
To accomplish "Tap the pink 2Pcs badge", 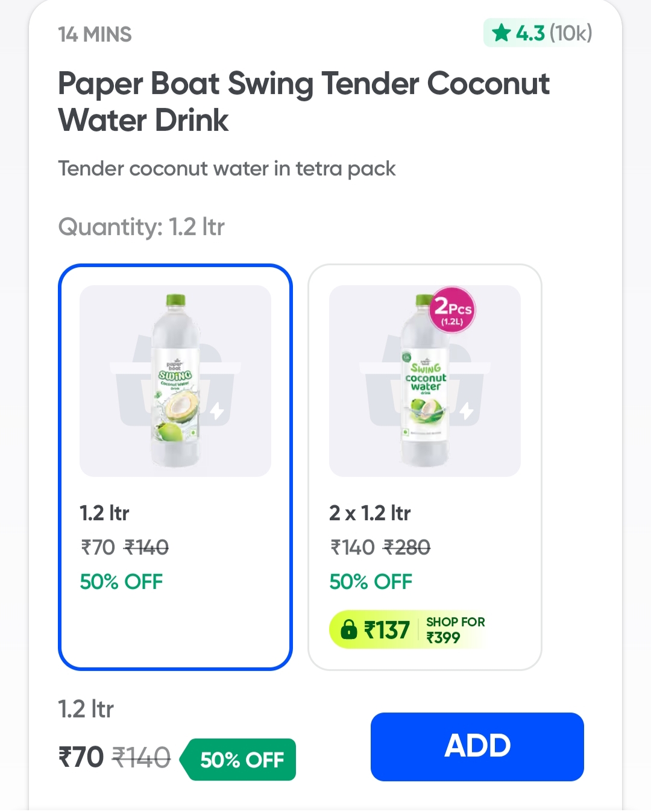I will click(453, 310).
